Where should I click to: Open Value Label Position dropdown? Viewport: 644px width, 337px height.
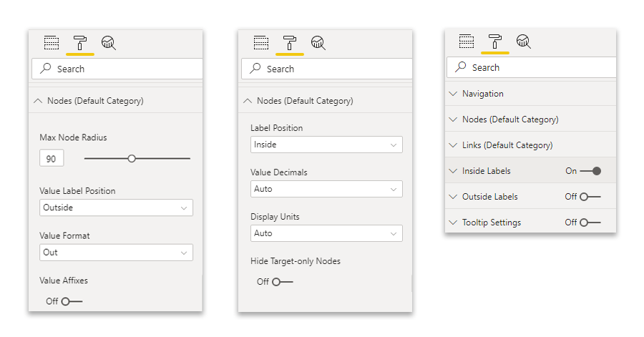tap(116, 207)
